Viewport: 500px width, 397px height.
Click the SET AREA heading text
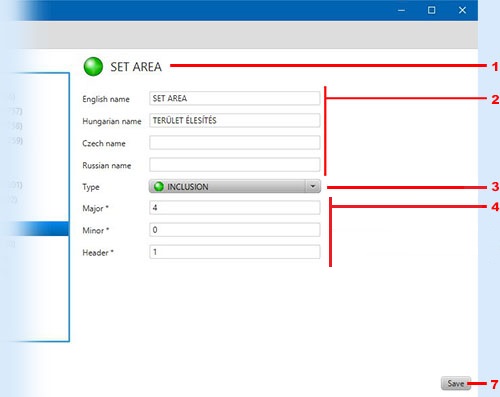(x=136, y=67)
